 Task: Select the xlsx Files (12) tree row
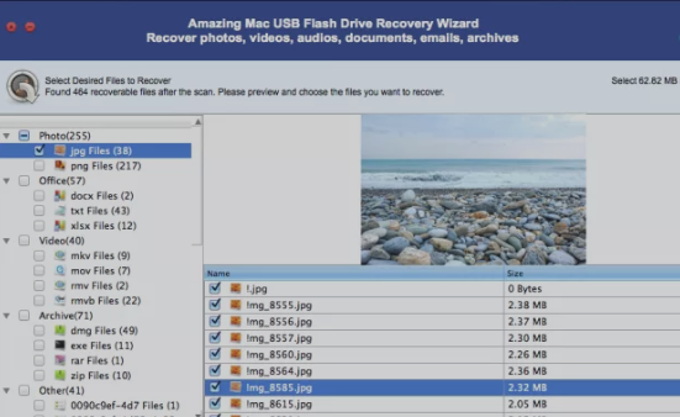click(95, 225)
